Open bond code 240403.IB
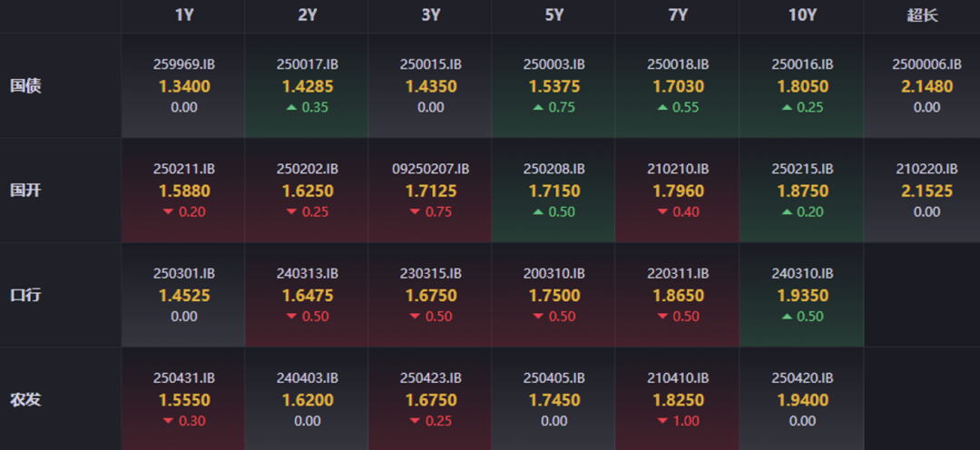 coord(308,377)
